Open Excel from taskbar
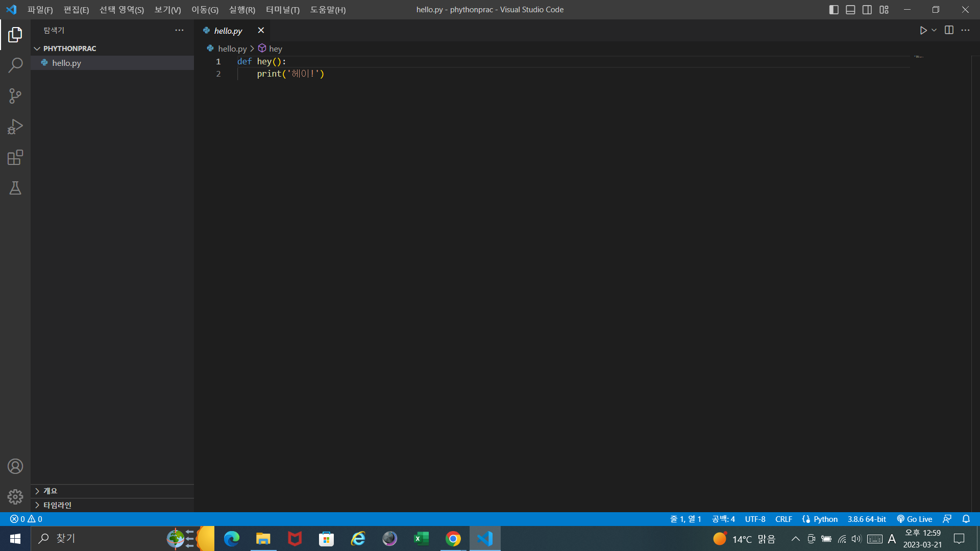Viewport: 980px width, 551px height. click(x=421, y=539)
